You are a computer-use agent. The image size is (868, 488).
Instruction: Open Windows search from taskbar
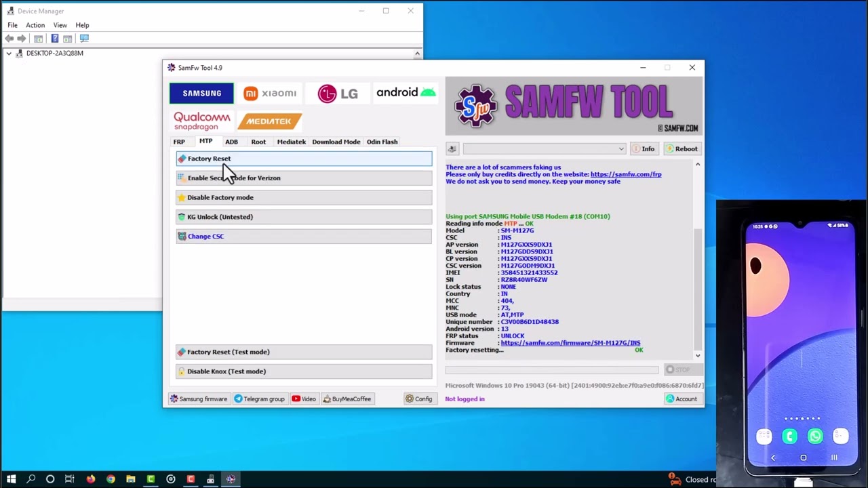click(31, 479)
